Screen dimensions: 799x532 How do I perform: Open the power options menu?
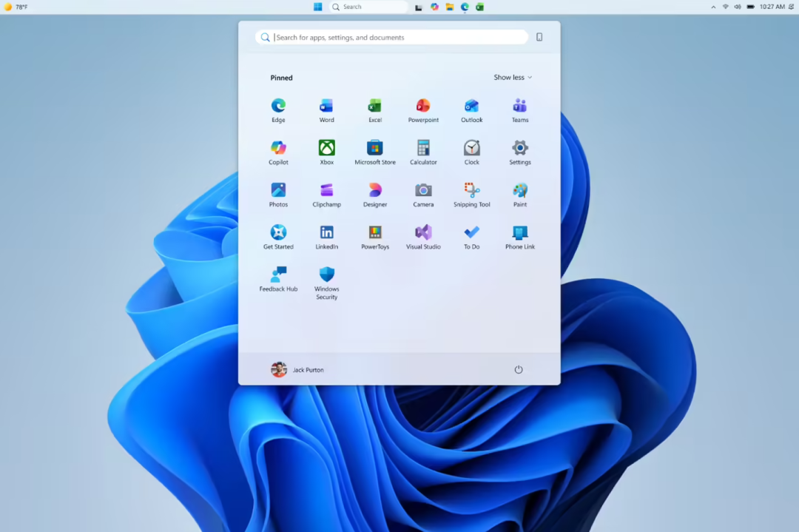[518, 369]
